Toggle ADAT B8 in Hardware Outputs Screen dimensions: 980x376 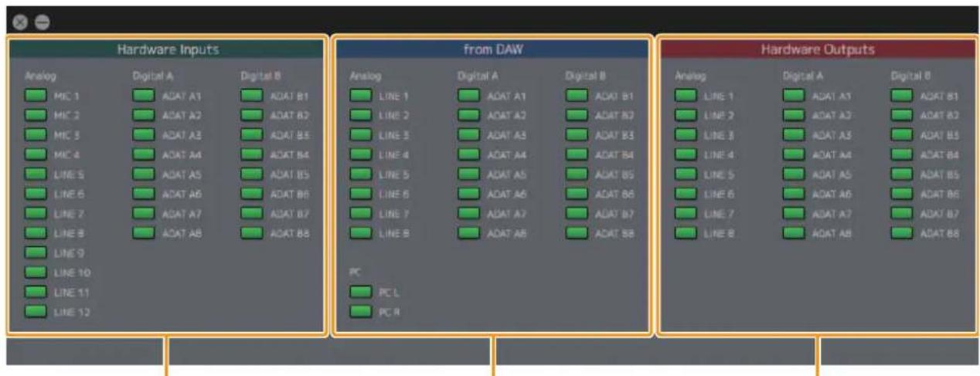tap(903, 232)
